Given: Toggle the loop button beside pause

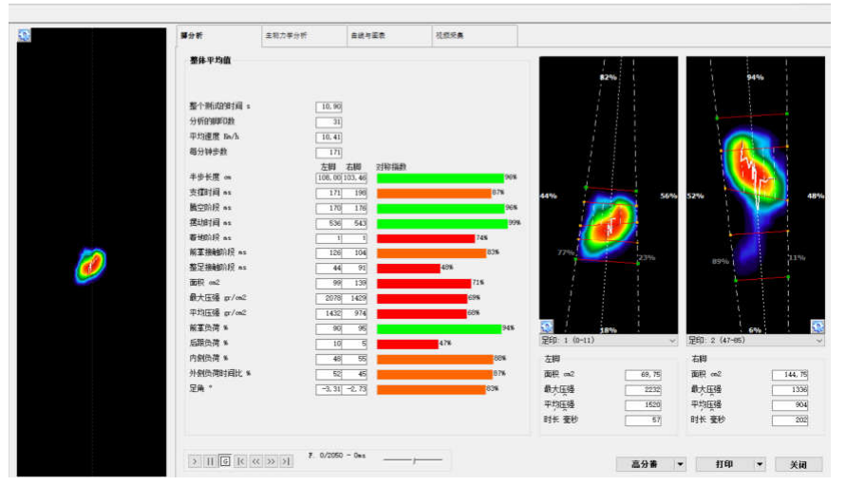Looking at the screenshot, I should 225,461.
